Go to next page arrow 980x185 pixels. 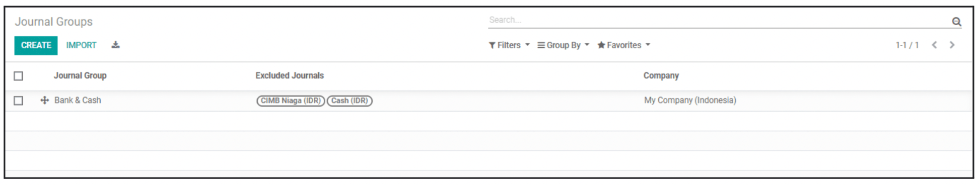[x=952, y=45]
